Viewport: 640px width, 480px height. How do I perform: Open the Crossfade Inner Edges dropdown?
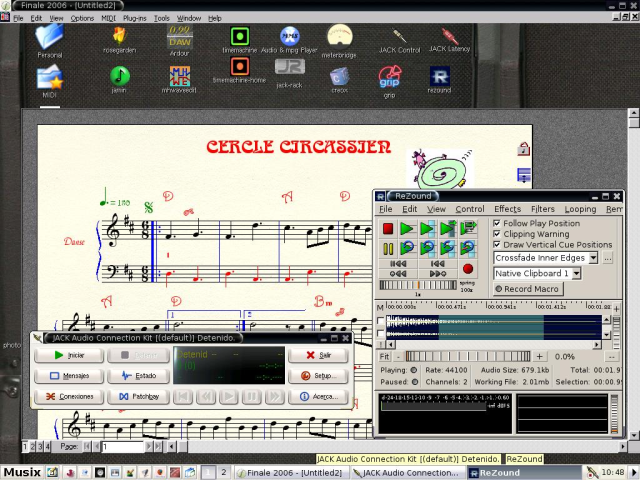pyautogui.click(x=593, y=258)
